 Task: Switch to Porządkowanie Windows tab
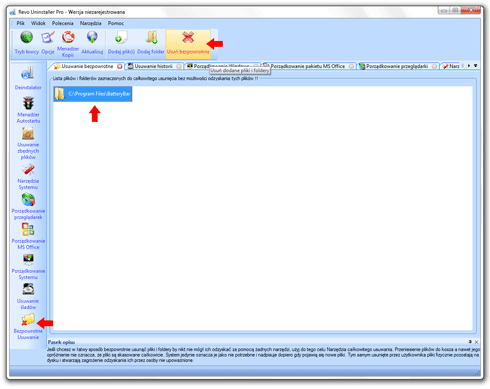221,66
